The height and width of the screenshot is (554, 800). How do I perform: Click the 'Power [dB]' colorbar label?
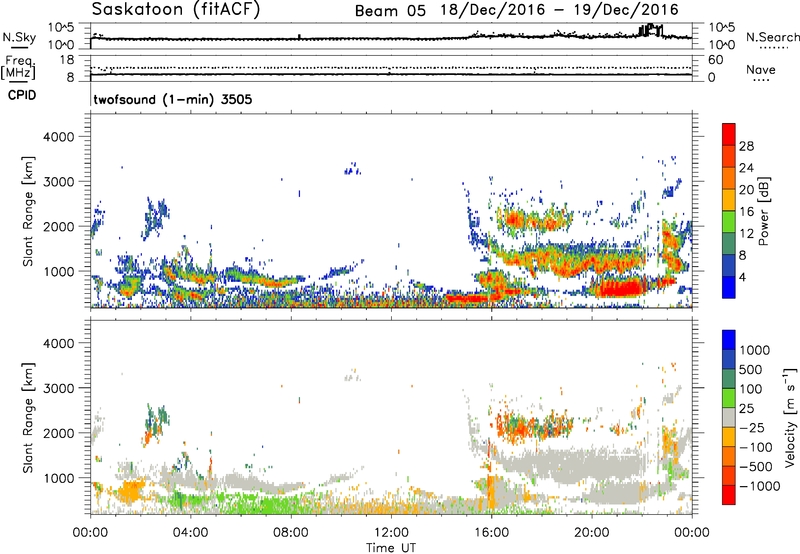763,211
